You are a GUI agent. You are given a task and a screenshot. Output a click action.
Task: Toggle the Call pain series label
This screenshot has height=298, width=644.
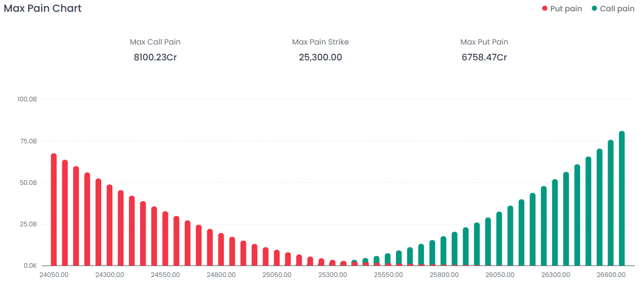tap(617, 9)
